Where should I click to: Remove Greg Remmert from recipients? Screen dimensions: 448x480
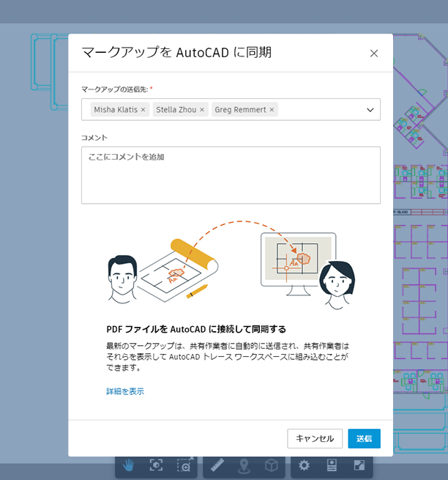click(x=272, y=110)
